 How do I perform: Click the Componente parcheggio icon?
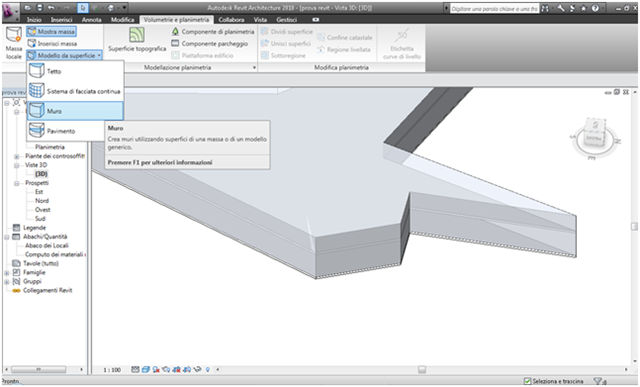click(175, 43)
